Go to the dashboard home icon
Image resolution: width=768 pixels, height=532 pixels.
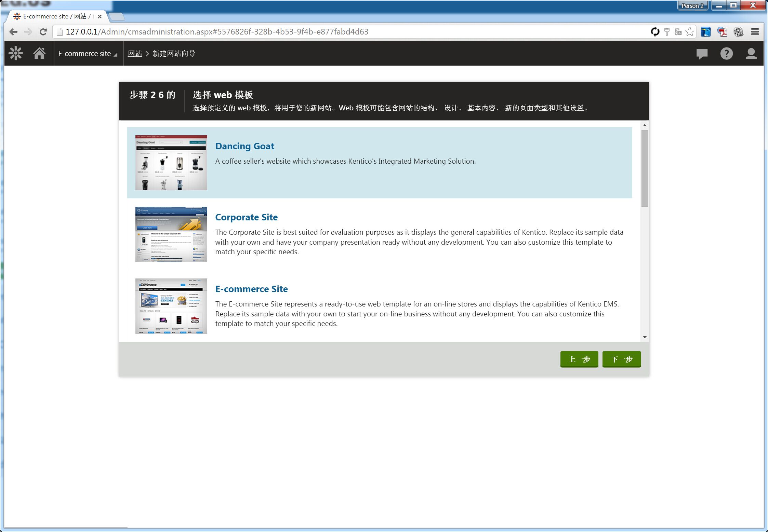click(x=39, y=53)
